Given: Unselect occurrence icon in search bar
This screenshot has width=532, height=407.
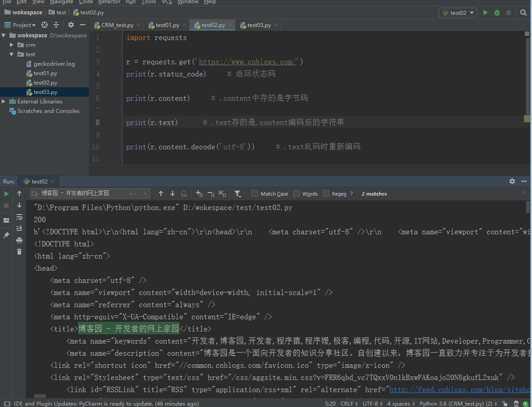Looking at the screenshot, I should pyautogui.click(x=211, y=193).
